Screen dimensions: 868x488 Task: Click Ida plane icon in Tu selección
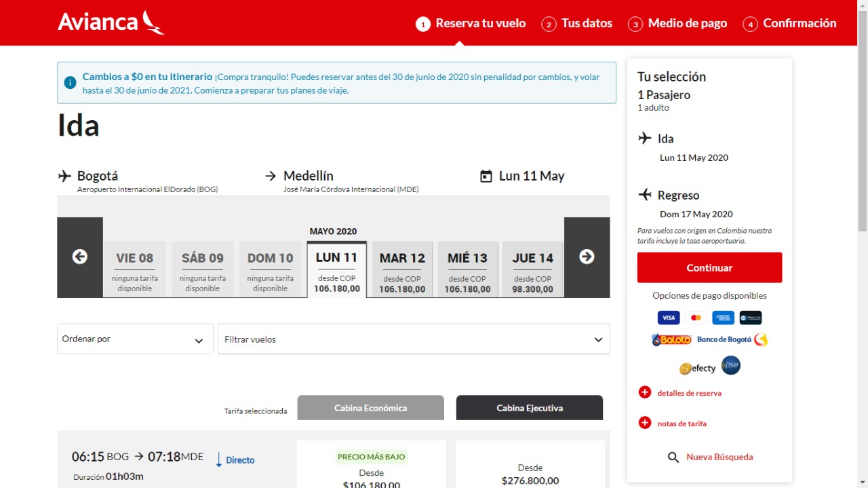(x=645, y=138)
